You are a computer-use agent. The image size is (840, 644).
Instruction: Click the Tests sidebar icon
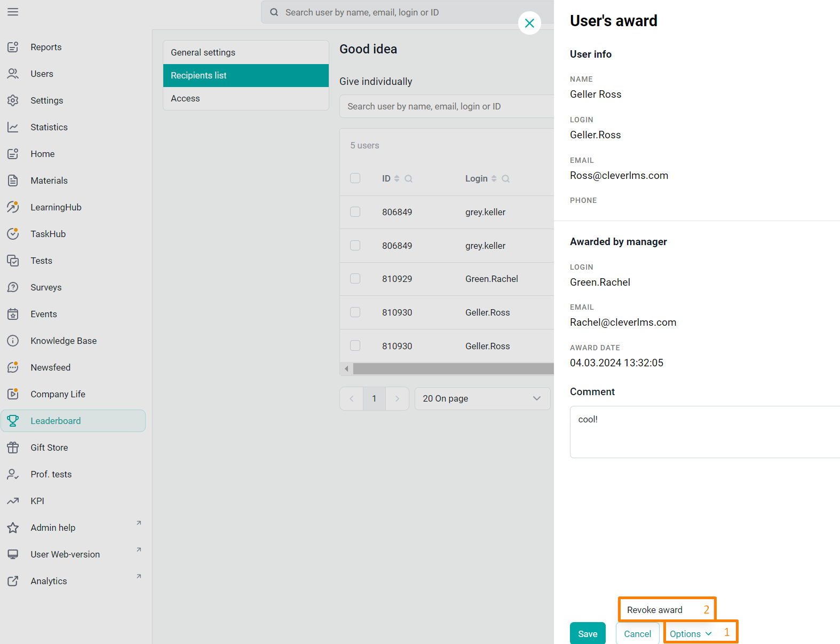click(x=13, y=261)
